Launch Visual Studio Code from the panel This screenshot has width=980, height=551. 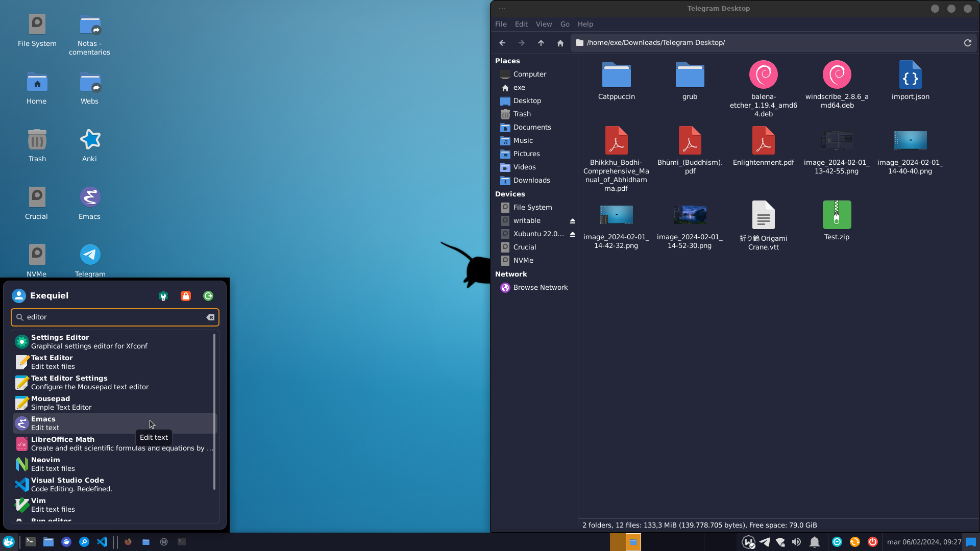[102, 542]
